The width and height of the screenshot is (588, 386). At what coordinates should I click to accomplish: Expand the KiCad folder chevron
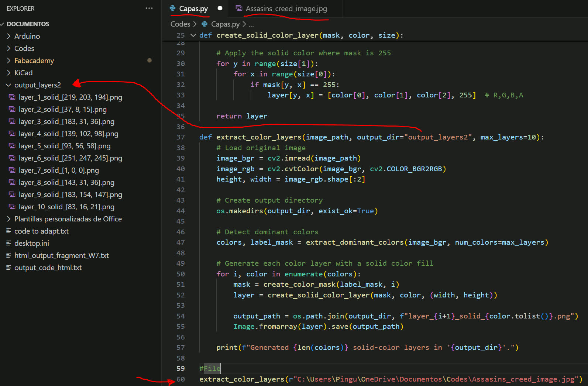coord(8,73)
